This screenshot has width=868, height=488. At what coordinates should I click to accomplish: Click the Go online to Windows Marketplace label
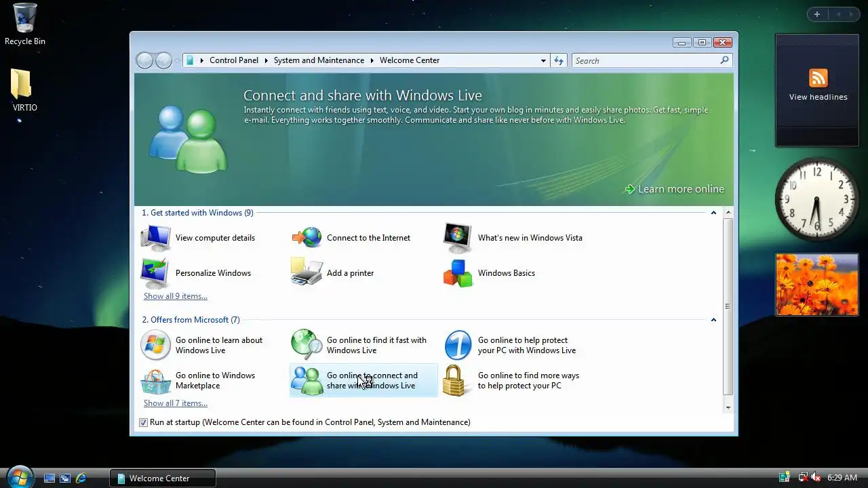pyautogui.click(x=215, y=381)
